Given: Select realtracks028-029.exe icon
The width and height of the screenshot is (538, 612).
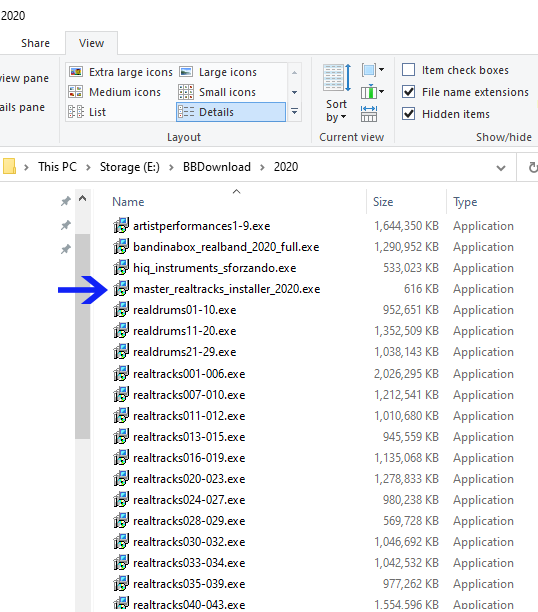Looking at the screenshot, I should tap(121, 520).
